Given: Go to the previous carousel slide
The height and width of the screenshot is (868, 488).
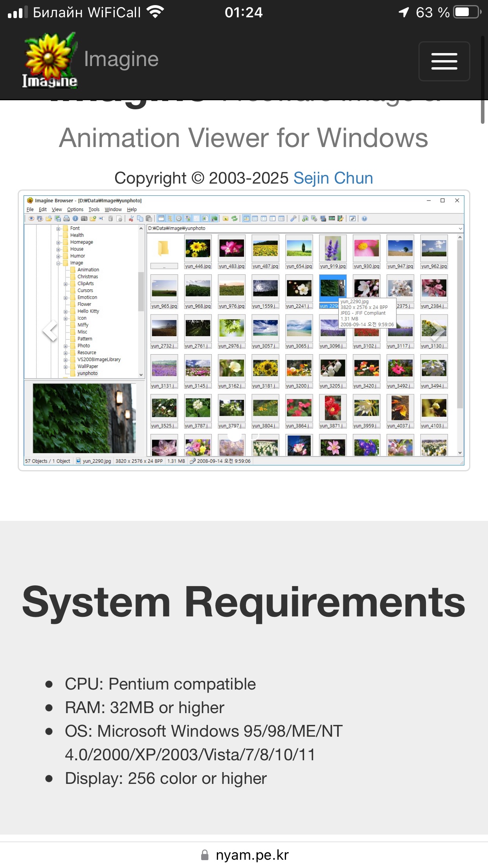Looking at the screenshot, I should (x=50, y=331).
